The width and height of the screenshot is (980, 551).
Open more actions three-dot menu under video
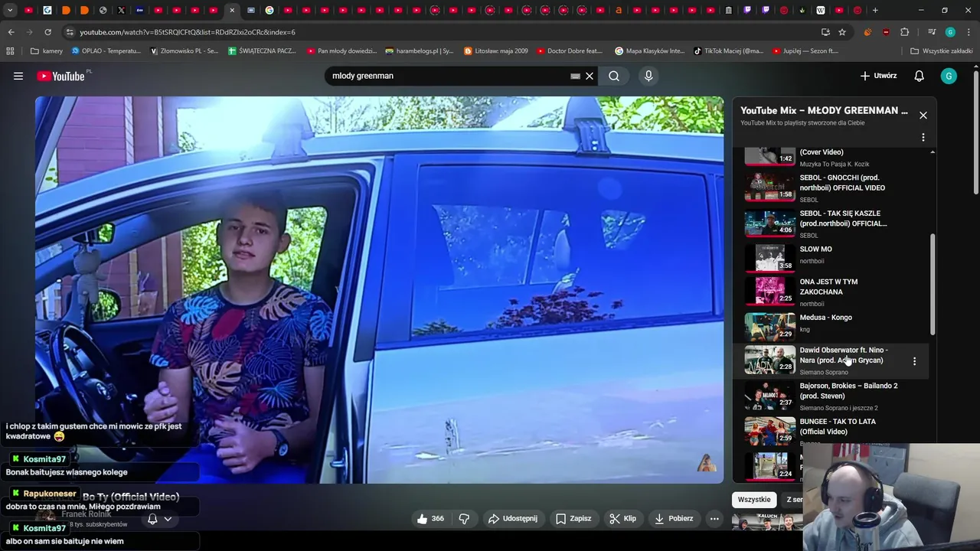pos(714,518)
